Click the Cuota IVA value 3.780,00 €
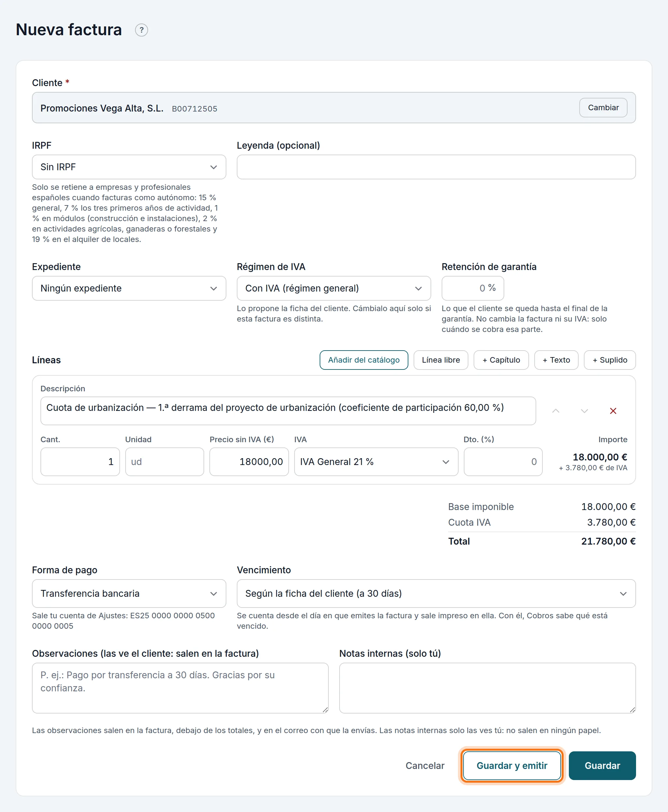This screenshot has width=668, height=812. click(x=611, y=522)
